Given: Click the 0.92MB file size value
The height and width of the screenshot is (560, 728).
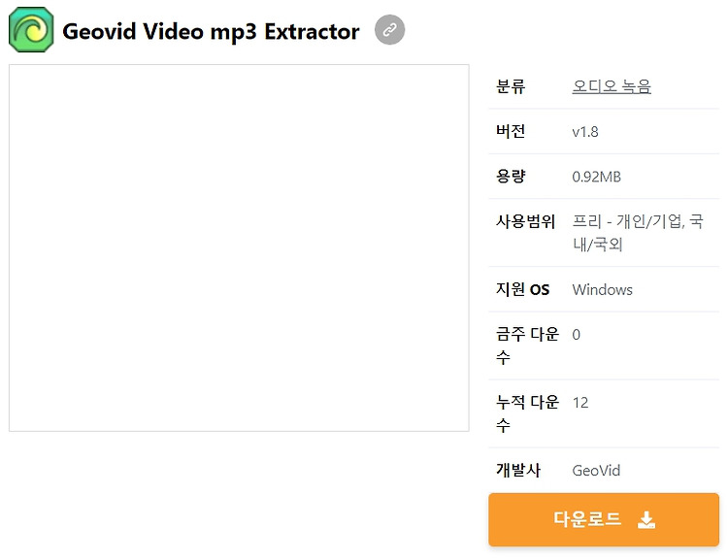Looking at the screenshot, I should 596,177.
